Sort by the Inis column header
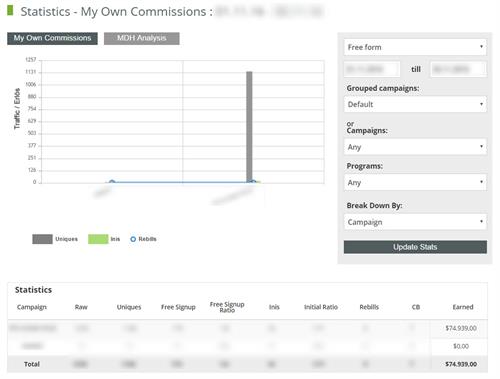500x379 pixels. coord(274,307)
